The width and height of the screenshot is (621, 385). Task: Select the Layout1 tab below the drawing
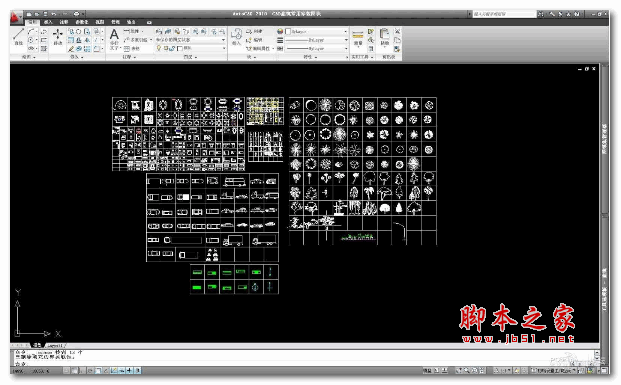click(55, 345)
